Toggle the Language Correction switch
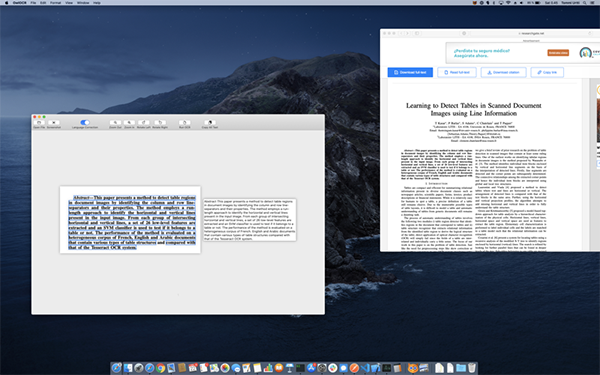Image resolution: width=600 pixels, height=375 pixels. tap(85, 122)
